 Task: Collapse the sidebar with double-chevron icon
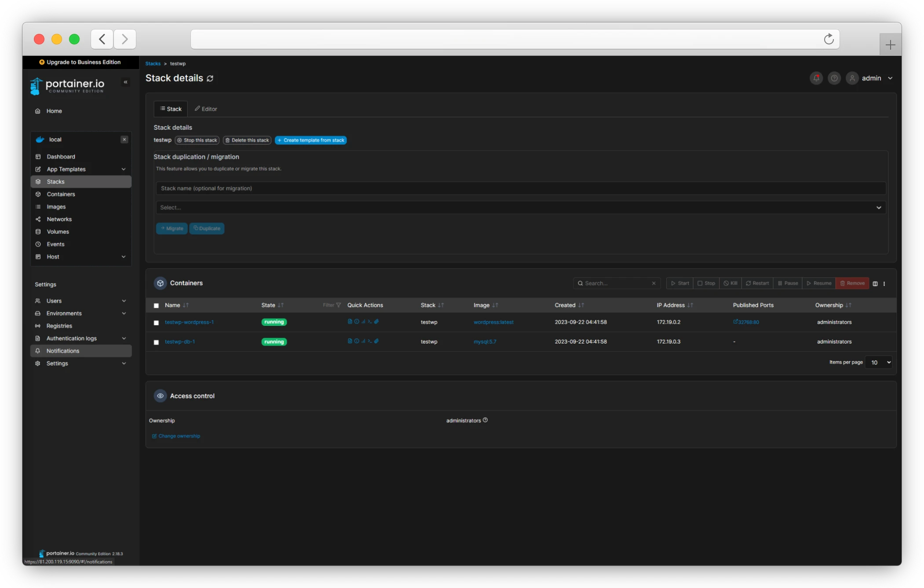pos(125,82)
